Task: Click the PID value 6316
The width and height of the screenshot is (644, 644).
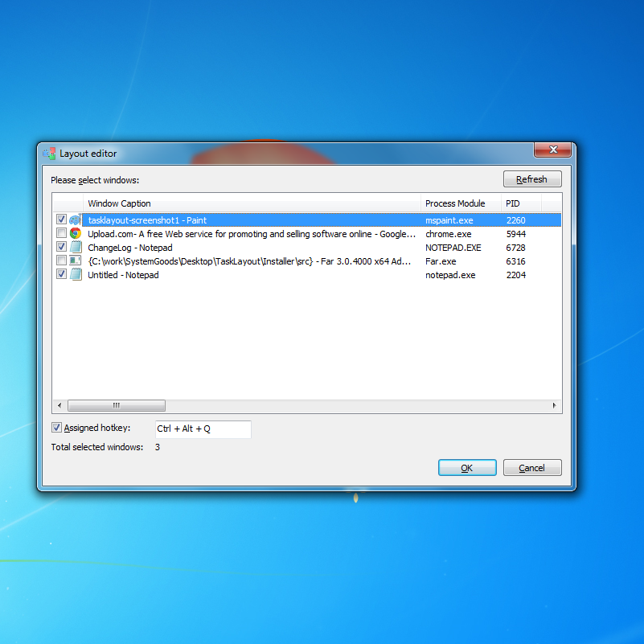Action: point(516,261)
